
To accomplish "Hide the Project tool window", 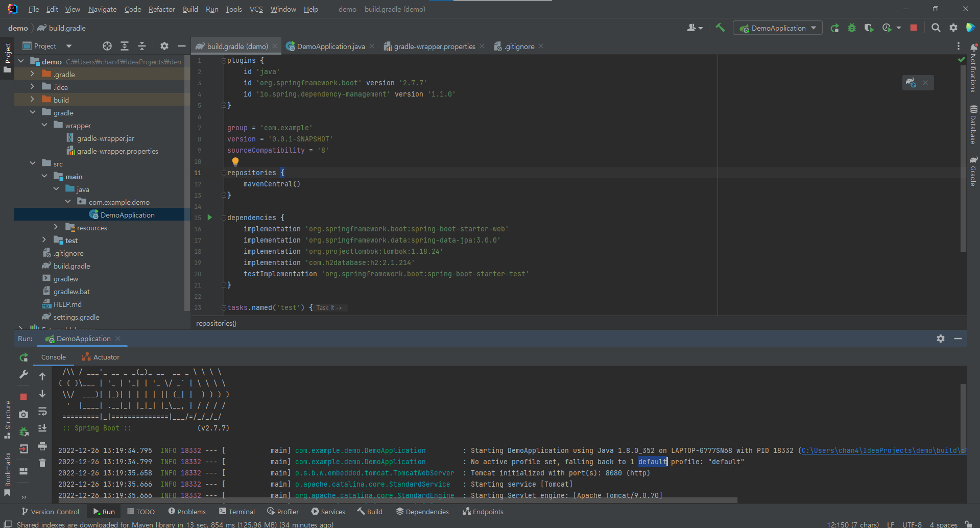I will point(181,46).
